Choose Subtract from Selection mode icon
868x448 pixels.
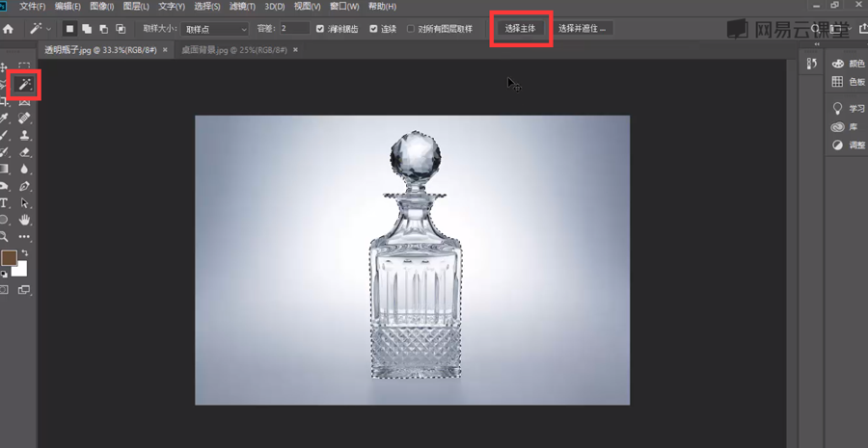tap(103, 29)
